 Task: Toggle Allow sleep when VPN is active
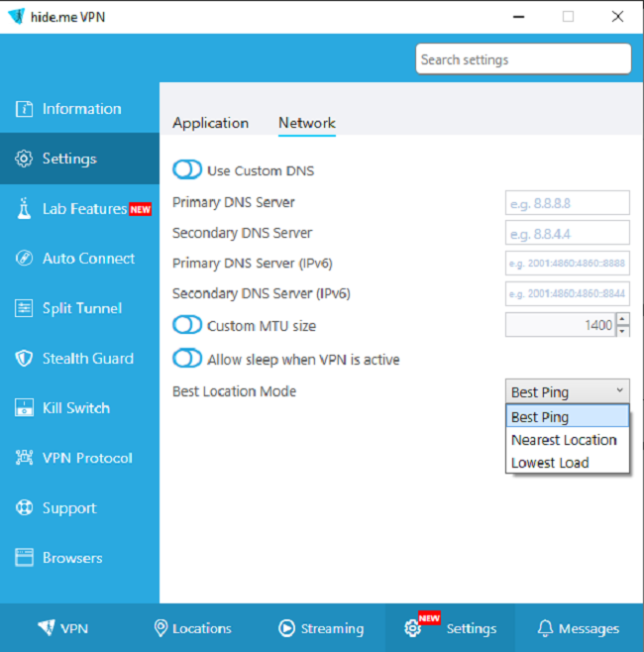pyautogui.click(x=187, y=359)
